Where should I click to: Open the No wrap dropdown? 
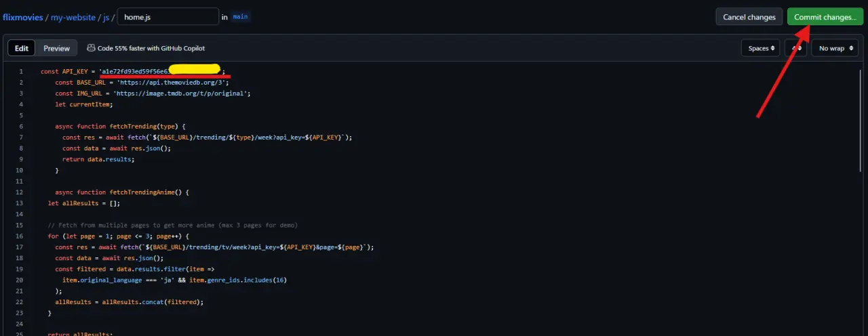(835, 48)
